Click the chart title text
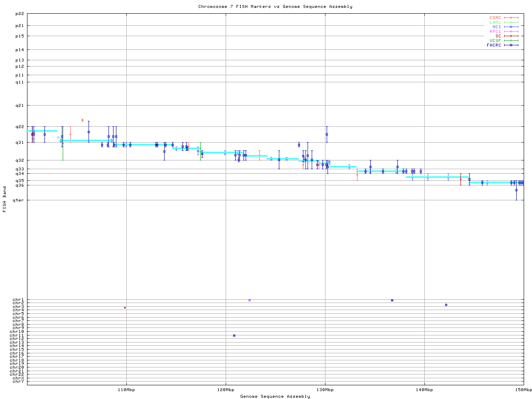The height and width of the screenshot is (399, 532). (x=275, y=7)
